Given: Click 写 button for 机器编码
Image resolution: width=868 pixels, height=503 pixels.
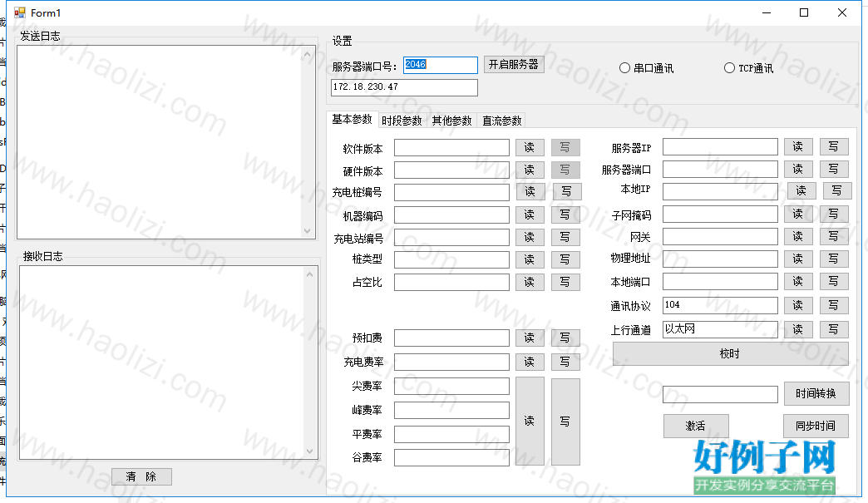Looking at the screenshot, I should (565, 215).
